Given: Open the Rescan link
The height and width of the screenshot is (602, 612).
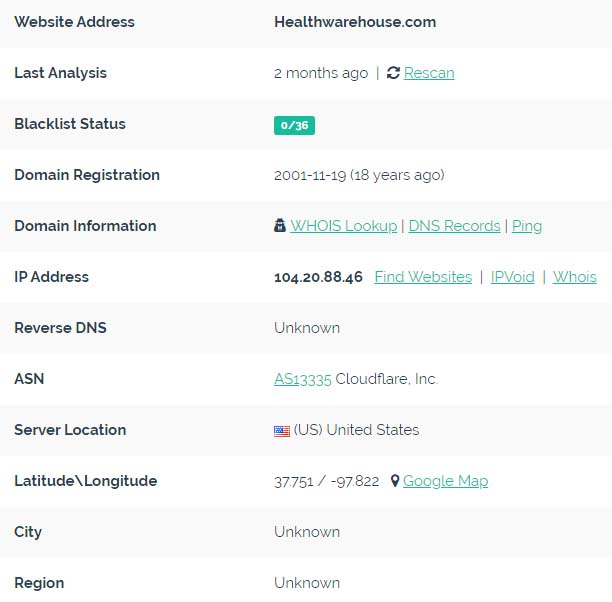Looking at the screenshot, I should [429, 73].
